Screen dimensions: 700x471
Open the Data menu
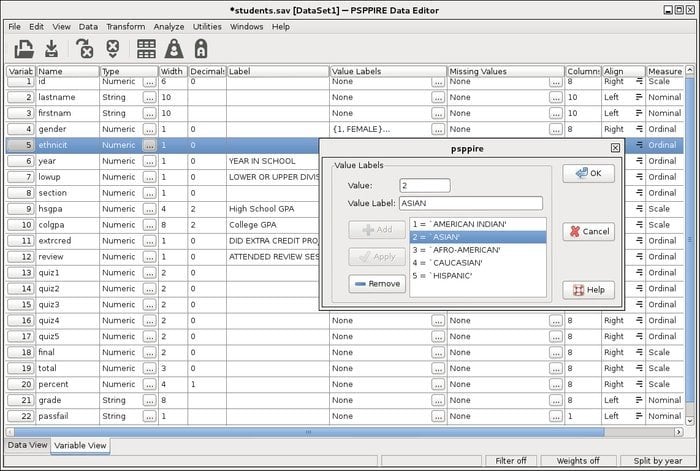click(88, 27)
